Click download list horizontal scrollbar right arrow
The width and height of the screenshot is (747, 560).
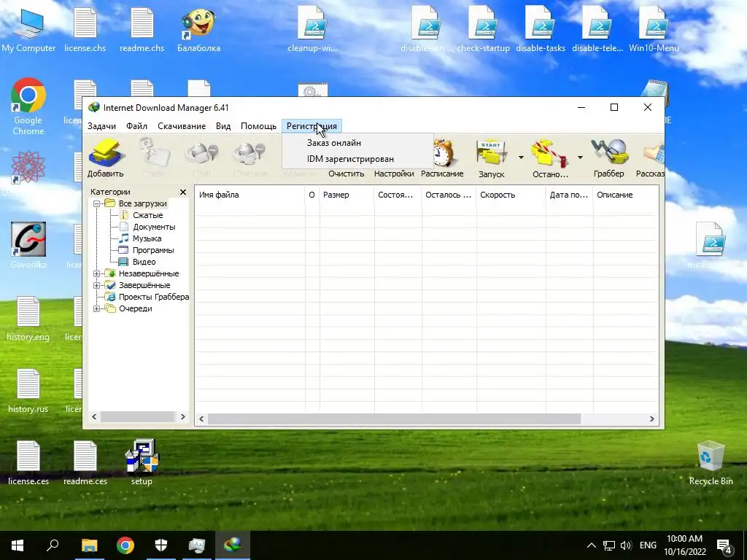(651, 419)
